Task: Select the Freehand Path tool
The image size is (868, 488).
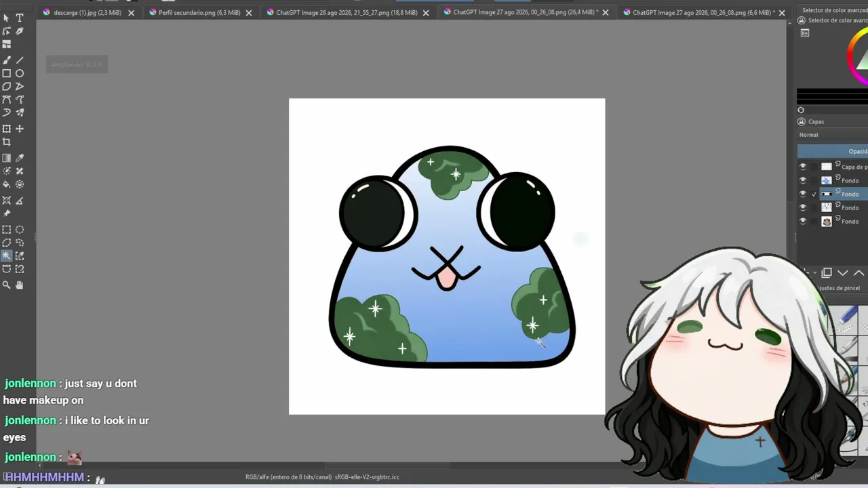Action: tap(20, 100)
